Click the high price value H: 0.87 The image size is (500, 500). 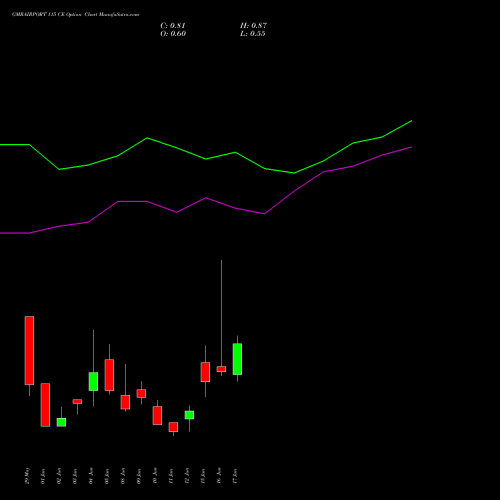[x=253, y=26]
